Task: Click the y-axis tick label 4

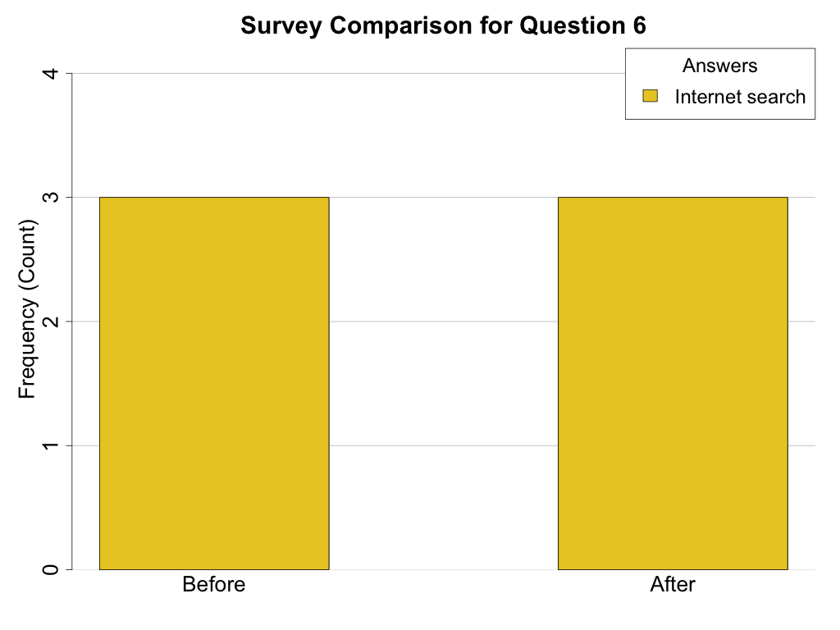Action: pos(50,74)
